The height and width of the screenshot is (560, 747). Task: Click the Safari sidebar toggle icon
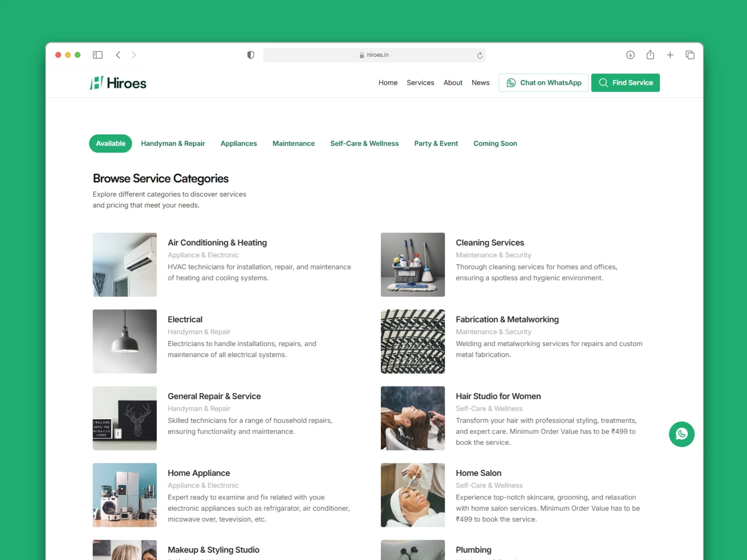tap(98, 55)
